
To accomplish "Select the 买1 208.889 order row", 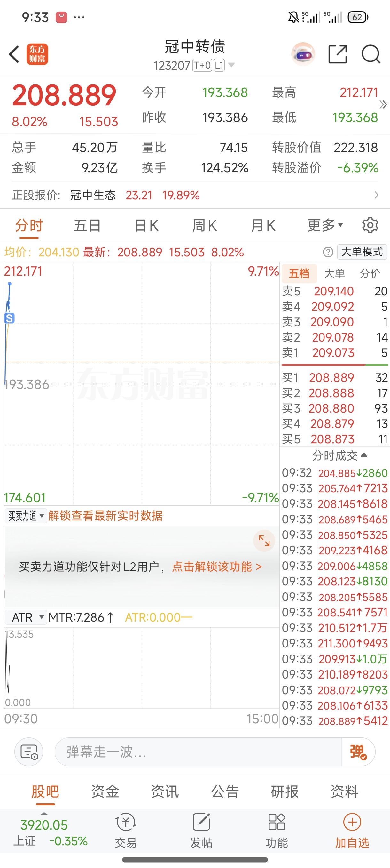I will pyautogui.click(x=335, y=377).
